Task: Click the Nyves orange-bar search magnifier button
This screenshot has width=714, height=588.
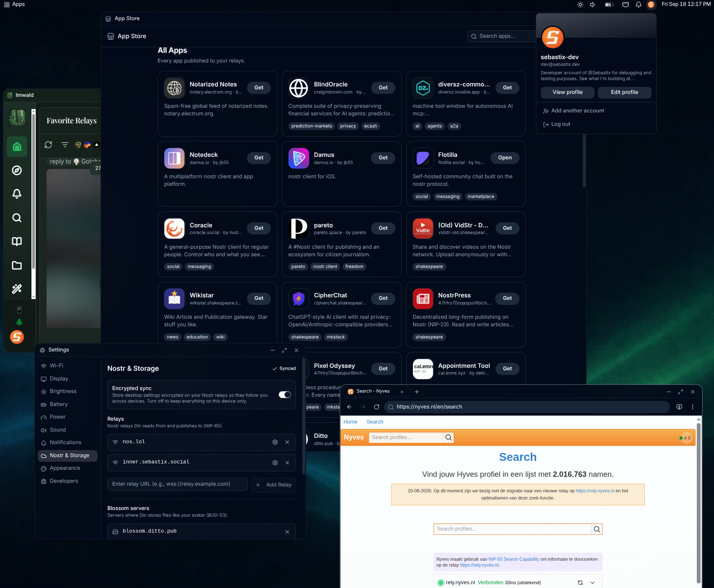Action: click(x=449, y=437)
